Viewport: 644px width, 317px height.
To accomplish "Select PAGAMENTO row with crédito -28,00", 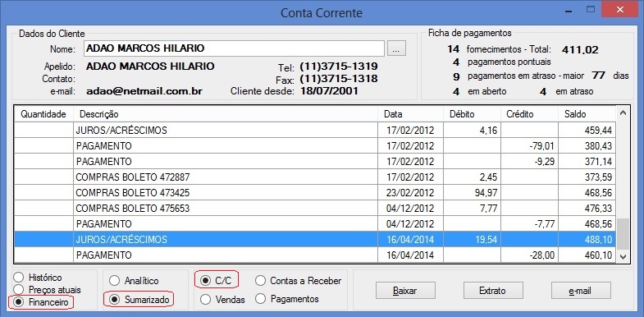I will coord(315,255).
